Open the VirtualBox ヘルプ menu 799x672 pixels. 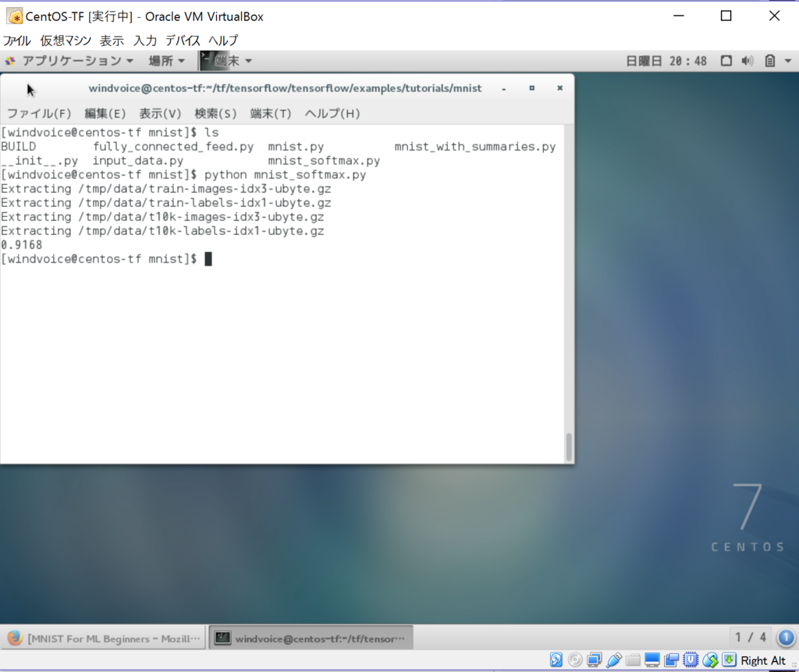pos(222,41)
